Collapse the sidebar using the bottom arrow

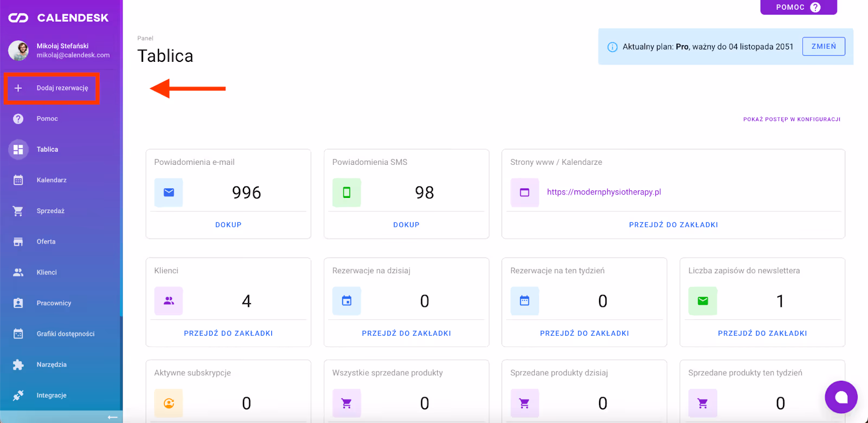[x=112, y=417]
